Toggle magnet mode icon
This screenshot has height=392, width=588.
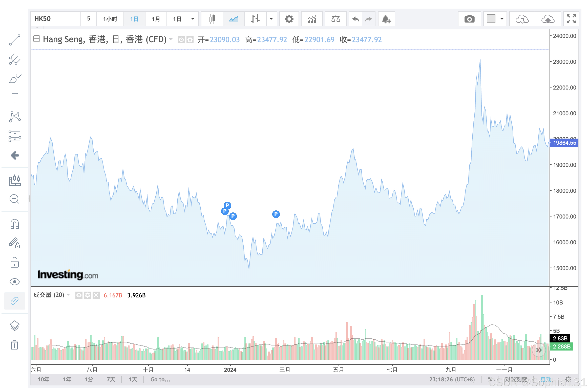pyautogui.click(x=14, y=224)
